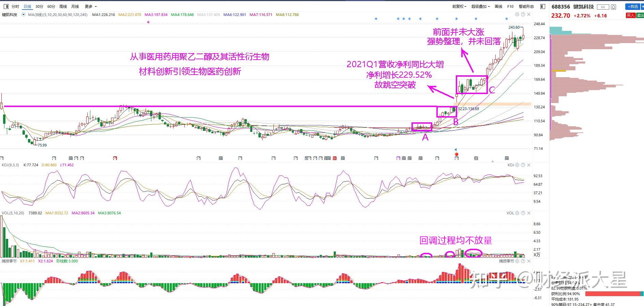
Task: Click the 获利比例 profit ratio bar
Action: [x=615, y=294]
